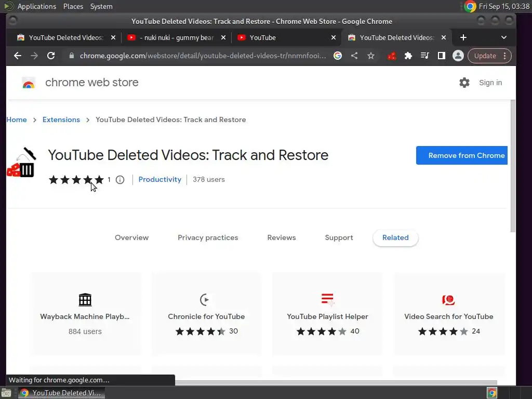The width and height of the screenshot is (532, 399).
Task: Click the Update button
Action: point(485,56)
